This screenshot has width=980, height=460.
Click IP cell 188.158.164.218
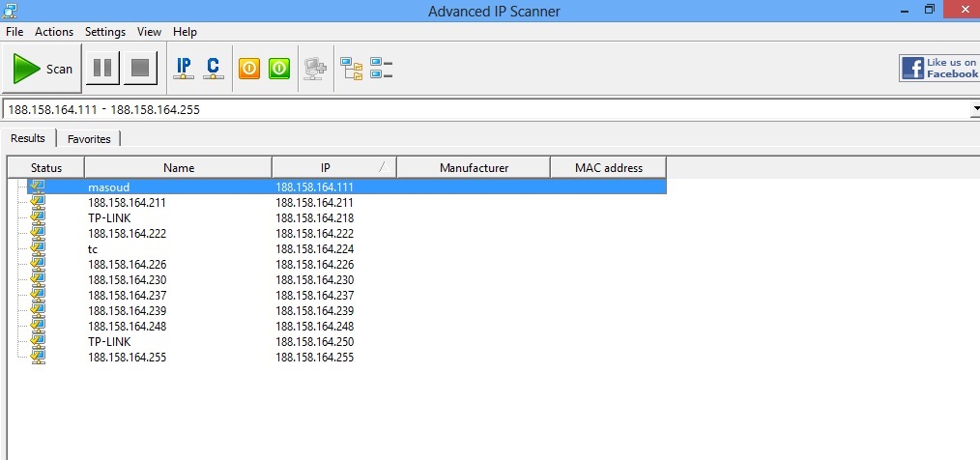pos(314,218)
